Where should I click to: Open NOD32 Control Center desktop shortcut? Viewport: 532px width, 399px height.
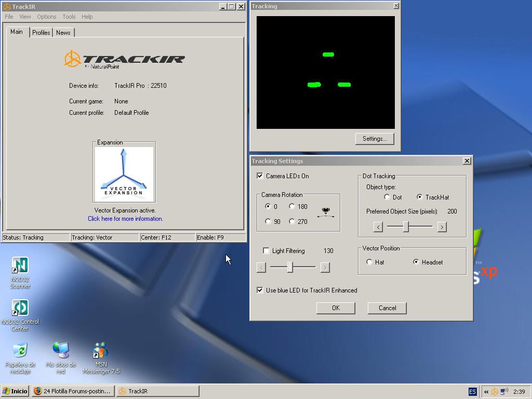click(20, 315)
